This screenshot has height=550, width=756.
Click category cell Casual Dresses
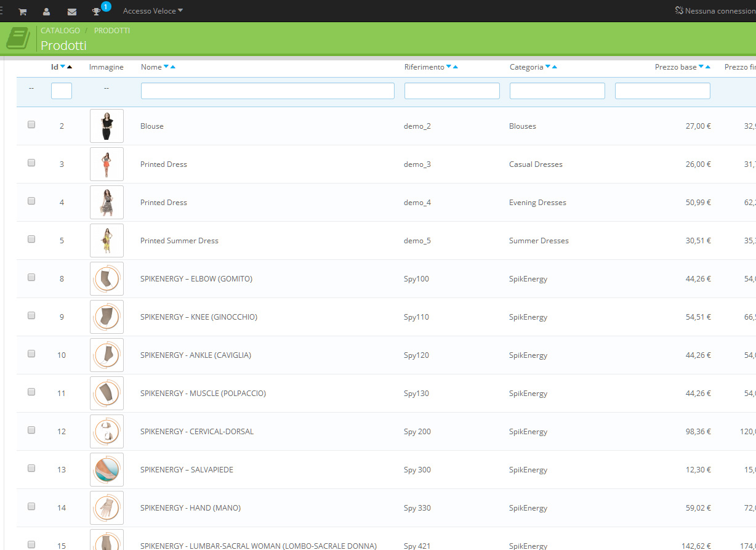click(536, 164)
